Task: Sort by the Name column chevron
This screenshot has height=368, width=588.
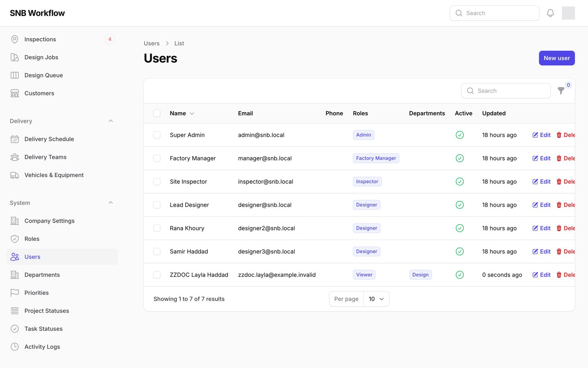Action: pyautogui.click(x=192, y=114)
